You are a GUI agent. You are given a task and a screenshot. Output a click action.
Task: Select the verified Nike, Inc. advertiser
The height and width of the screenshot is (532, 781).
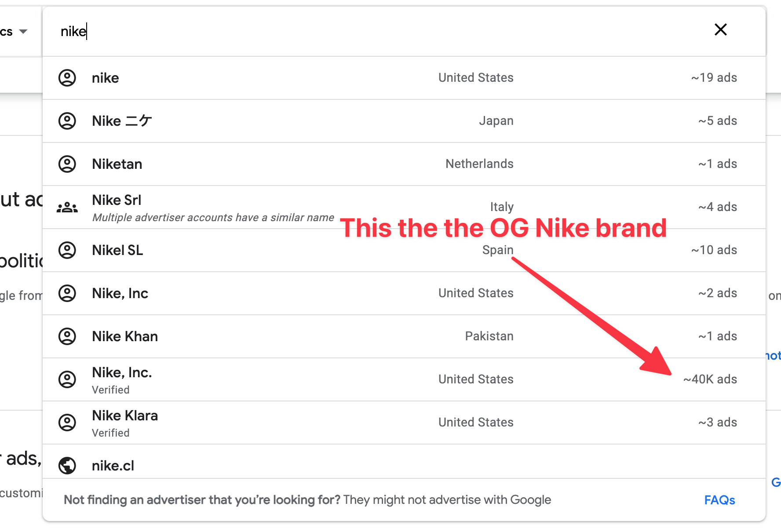[x=122, y=373]
